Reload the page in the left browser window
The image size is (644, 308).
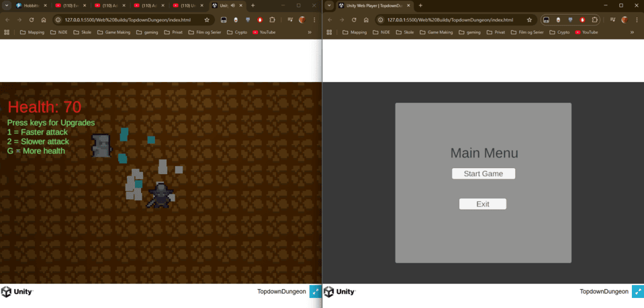[32, 20]
